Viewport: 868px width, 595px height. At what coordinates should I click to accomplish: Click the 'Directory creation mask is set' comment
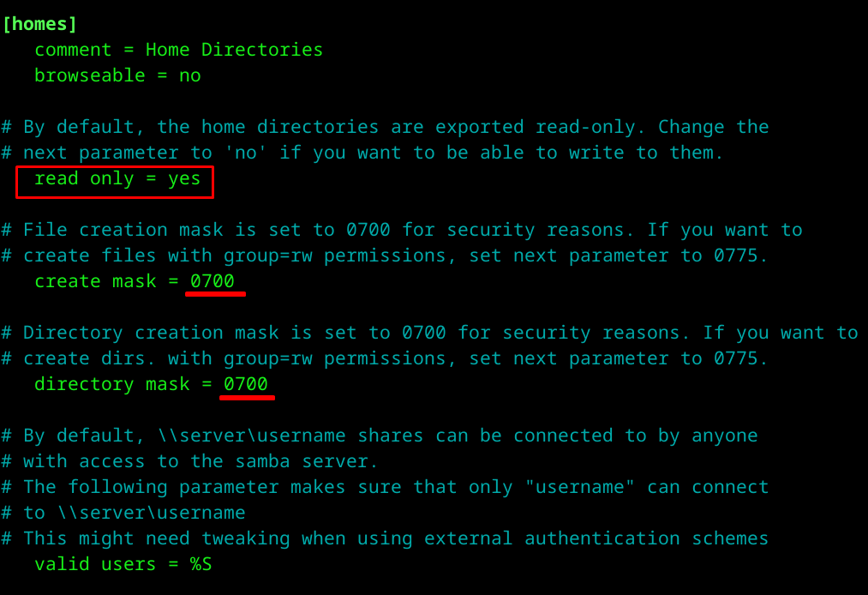tap(429, 333)
